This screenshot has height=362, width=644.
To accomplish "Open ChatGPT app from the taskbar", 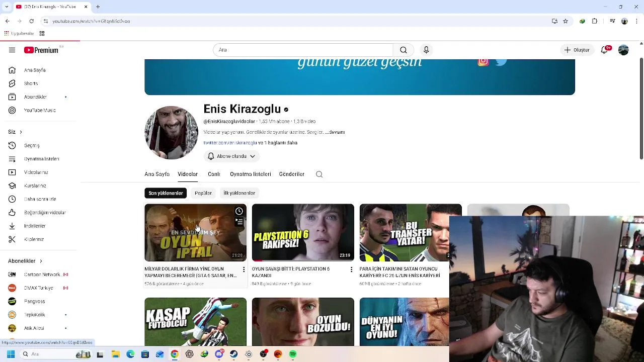I will 189,354.
